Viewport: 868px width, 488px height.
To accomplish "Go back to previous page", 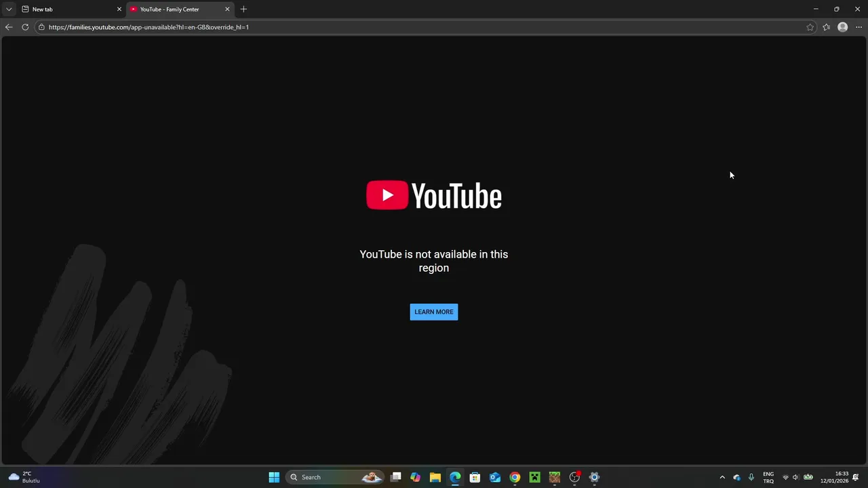I will (8, 27).
